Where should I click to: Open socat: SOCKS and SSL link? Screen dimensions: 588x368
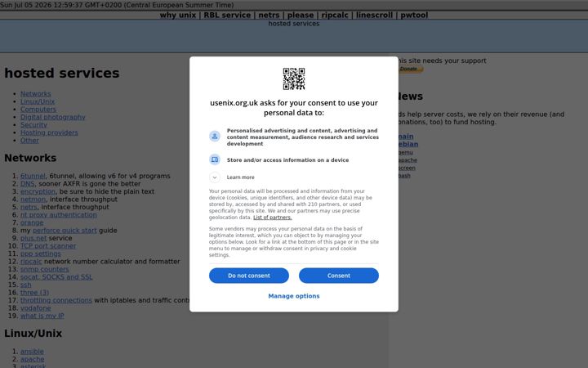point(56,277)
